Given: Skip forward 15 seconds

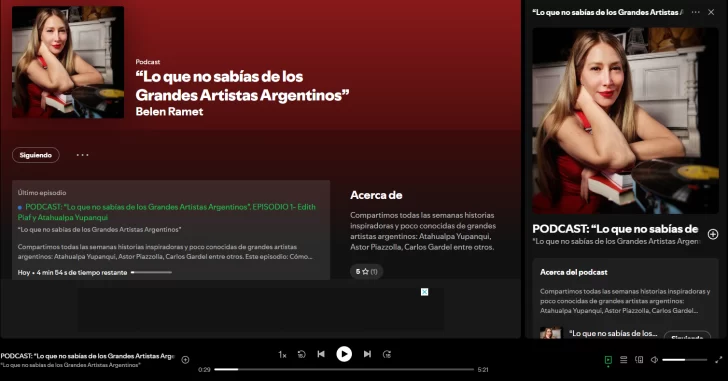Looking at the screenshot, I should click(387, 354).
